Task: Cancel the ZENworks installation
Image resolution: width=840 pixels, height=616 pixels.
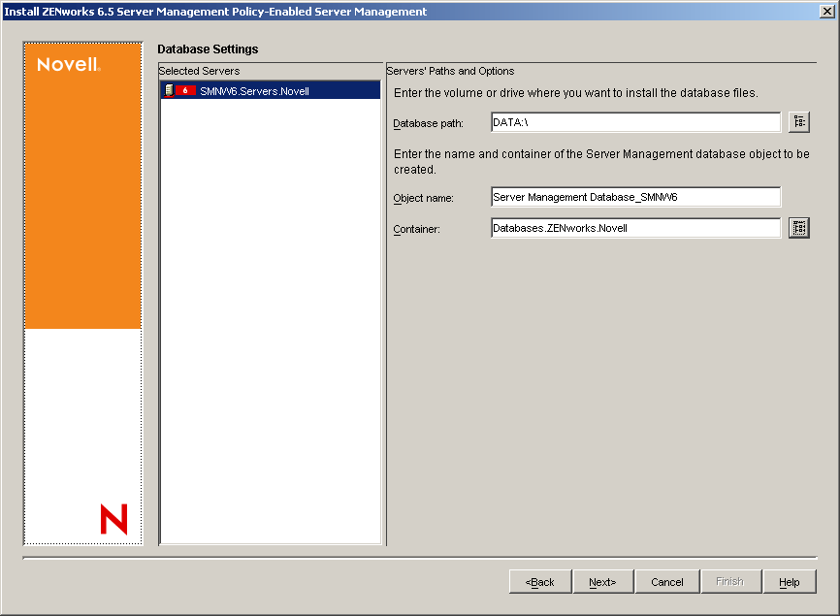Action: pos(666,581)
